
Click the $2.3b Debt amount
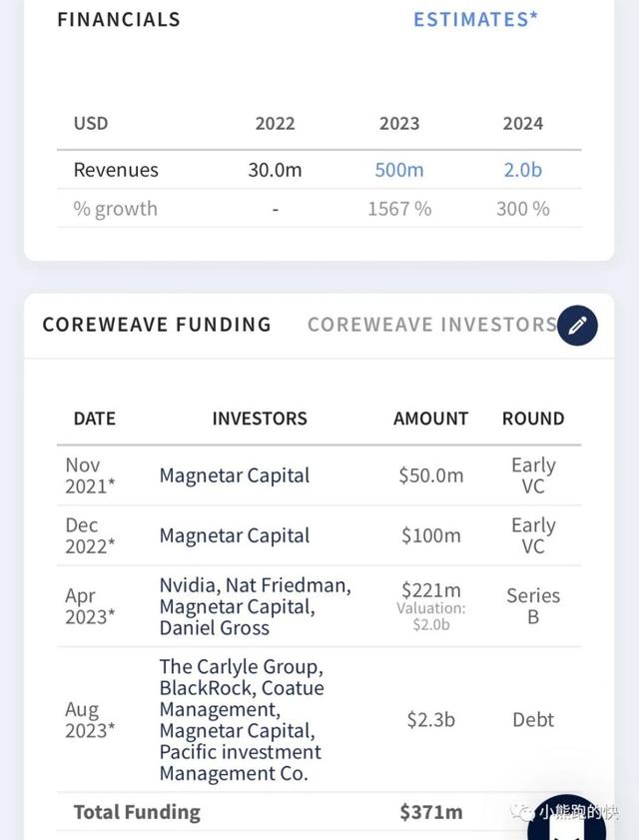[430, 719]
